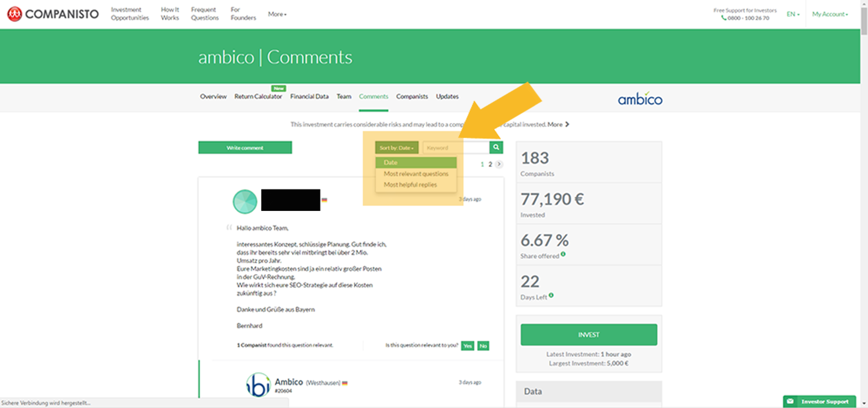Click the keyword search magnifier button
The height and width of the screenshot is (408, 868).
tap(496, 148)
